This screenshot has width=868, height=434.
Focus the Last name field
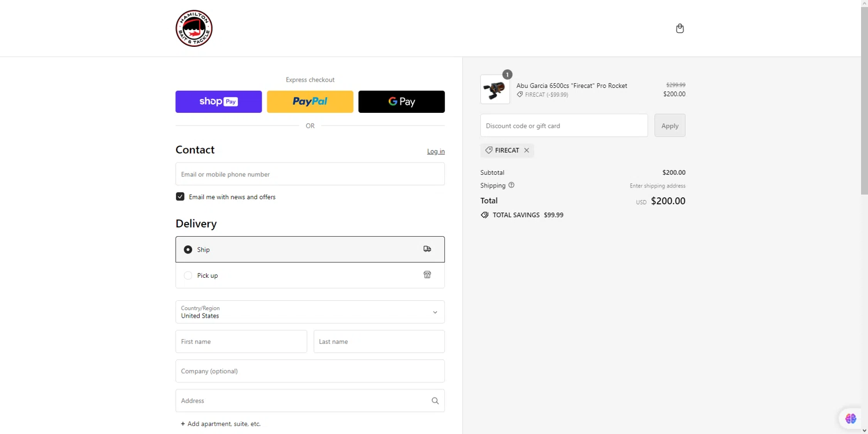pyautogui.click(x=379, y=341)
